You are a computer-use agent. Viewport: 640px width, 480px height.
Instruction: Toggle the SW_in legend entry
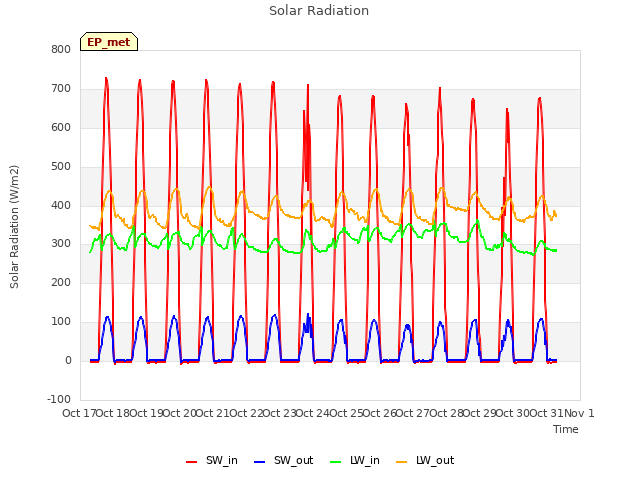pos(212,461)
